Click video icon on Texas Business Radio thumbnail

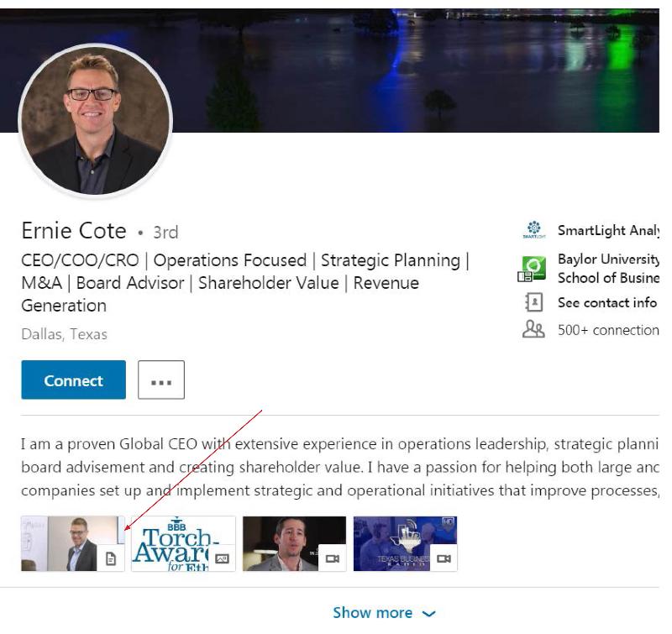coord(444,558)
